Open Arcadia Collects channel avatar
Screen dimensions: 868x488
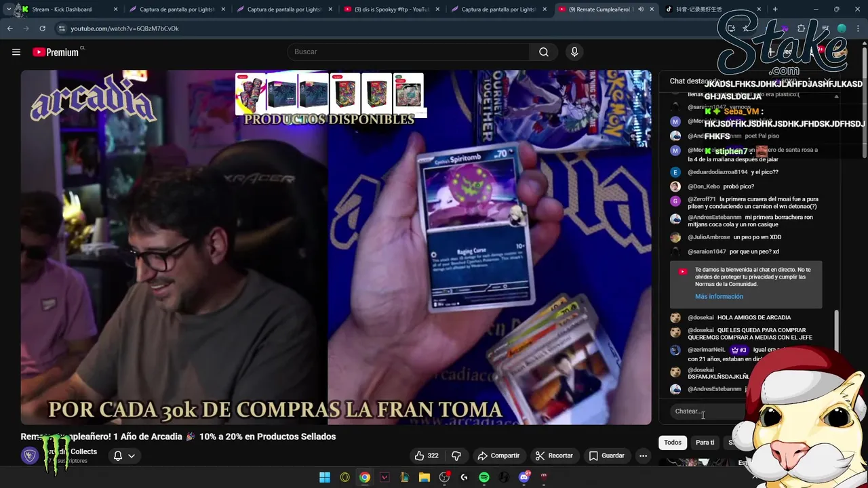(29, 455)
